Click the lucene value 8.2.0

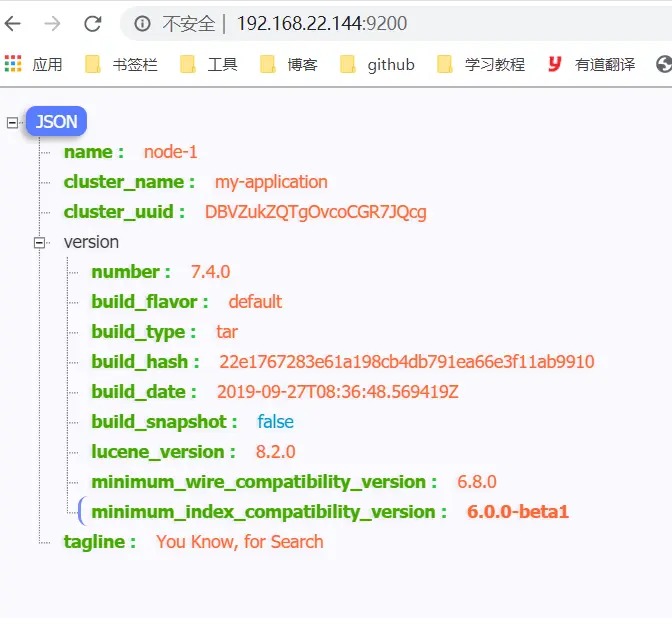[x=276, y=452]
